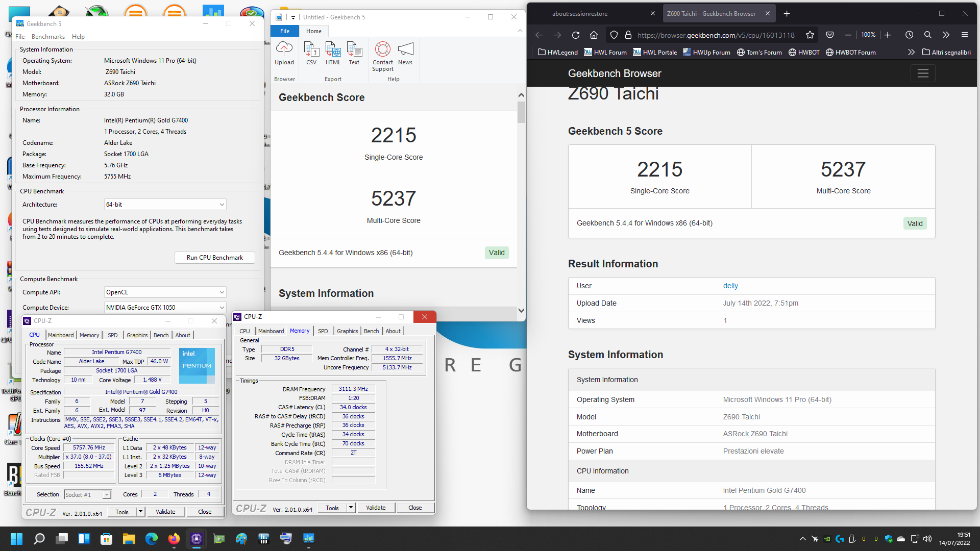Collapse the Geekbench ribbon chevron
Viewport: 980px width, 551px height.
pyautogui.click(x=520, y=31)
